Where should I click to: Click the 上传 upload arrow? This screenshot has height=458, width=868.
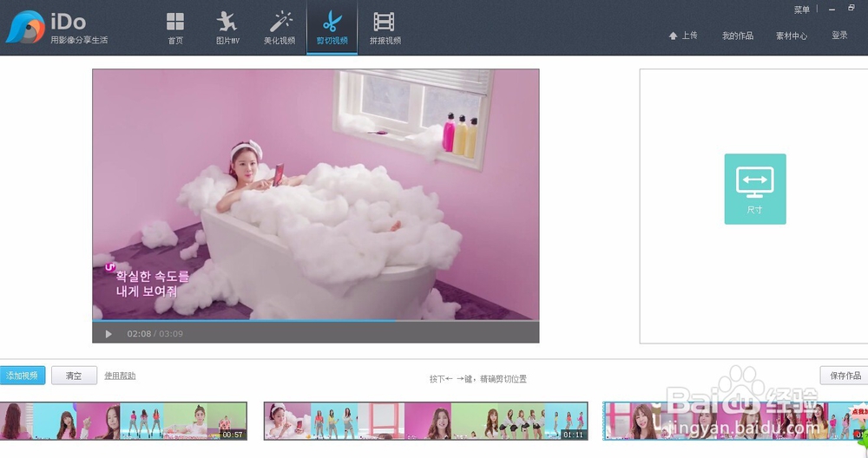(x=683, y=36)
